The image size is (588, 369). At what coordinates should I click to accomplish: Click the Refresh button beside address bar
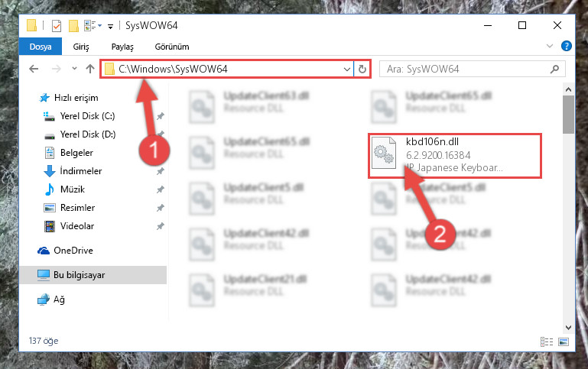362,69
